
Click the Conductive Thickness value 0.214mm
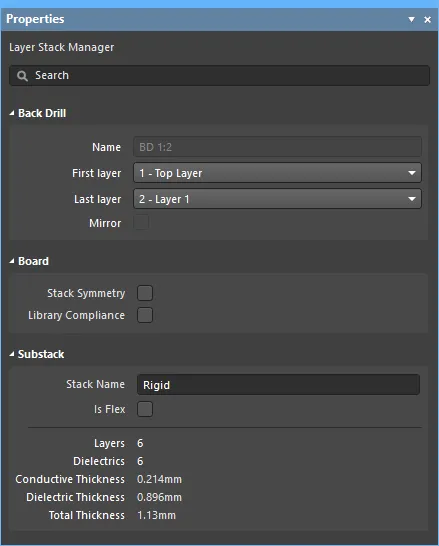[x=159, y=479]
